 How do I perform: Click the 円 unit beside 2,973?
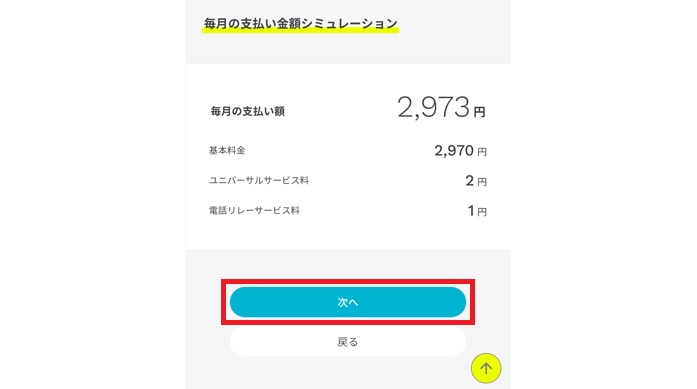coord(479,112)
